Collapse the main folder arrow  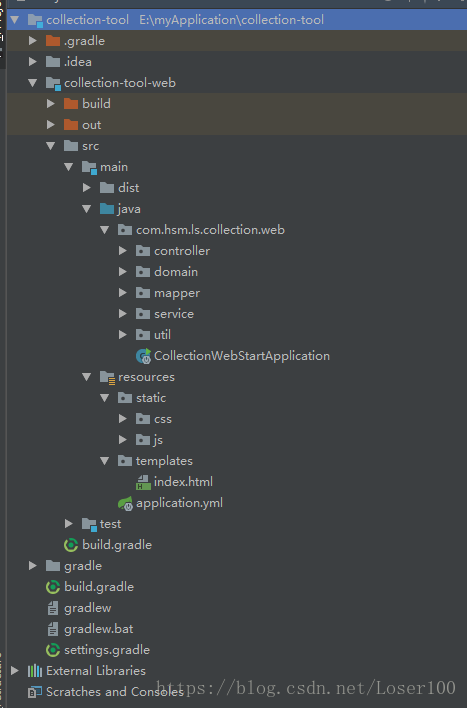point(69,167)
